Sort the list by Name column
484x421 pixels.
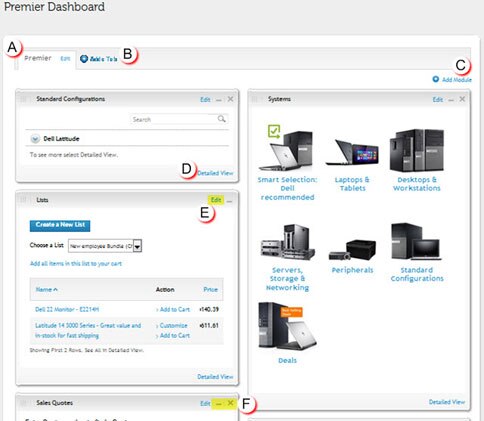(46, 289)
